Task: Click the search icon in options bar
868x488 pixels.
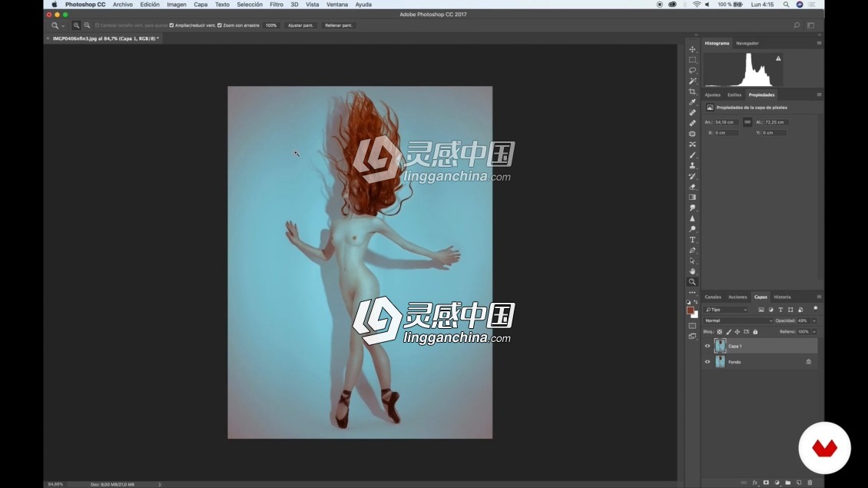Action: 797,25
